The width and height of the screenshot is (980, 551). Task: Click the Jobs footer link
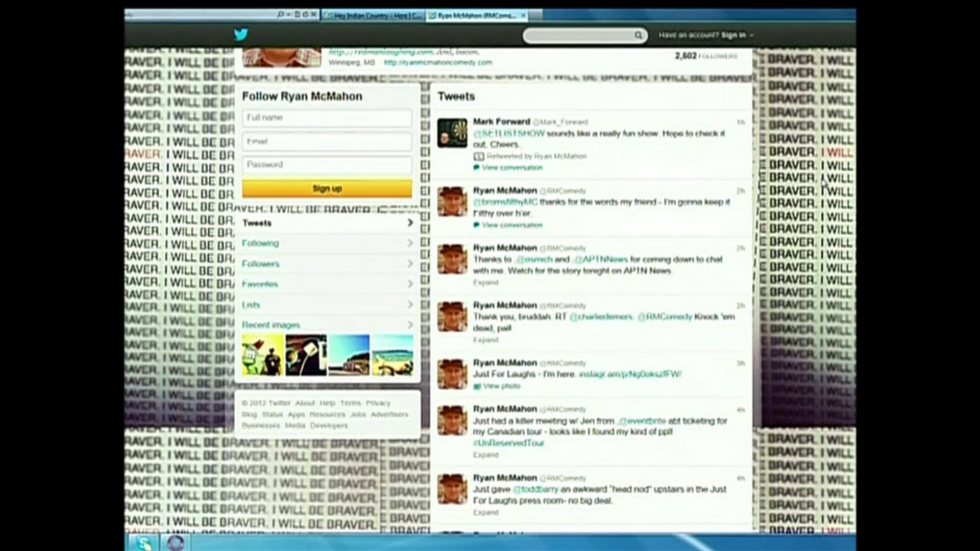(x=358, y=414)
